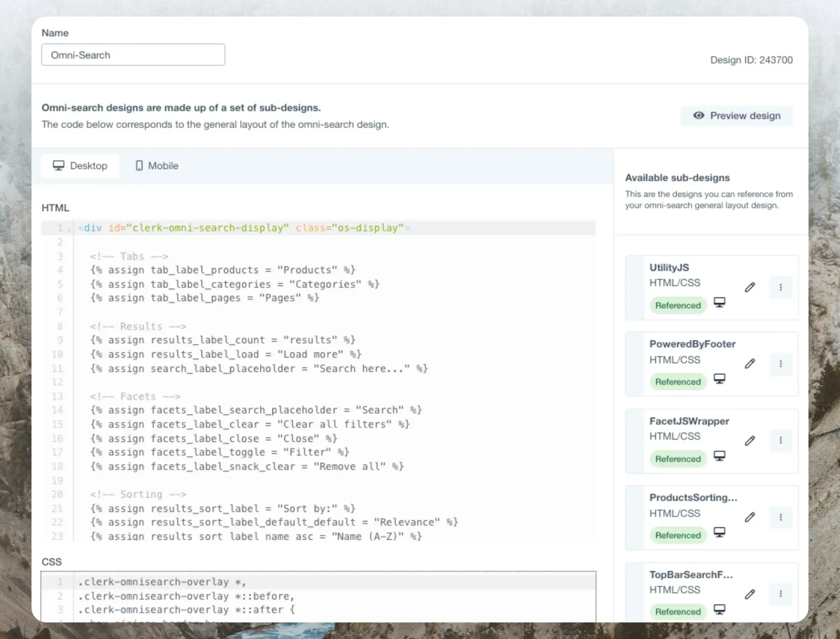Click the Design ID: 243700 text
Viewport: 840px width, 639px height.
[751, 60]
